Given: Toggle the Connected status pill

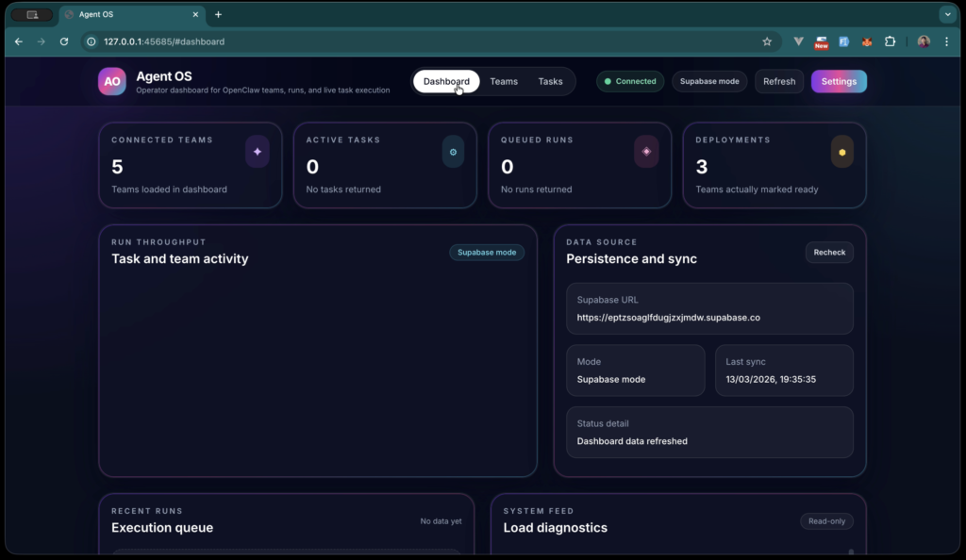Looking at the screenshot, I should click(630, 81).
